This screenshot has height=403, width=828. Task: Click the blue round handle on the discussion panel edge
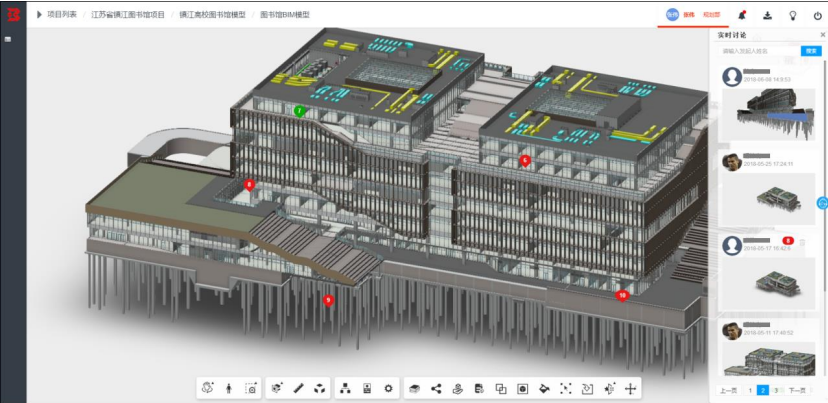[823, 202]
